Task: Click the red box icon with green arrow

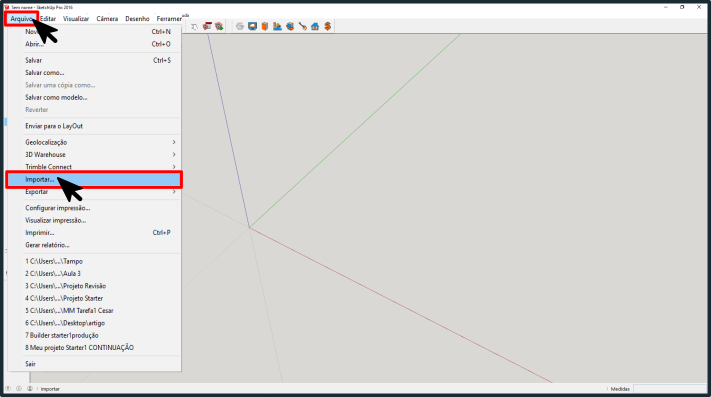Action: (219, 26)
